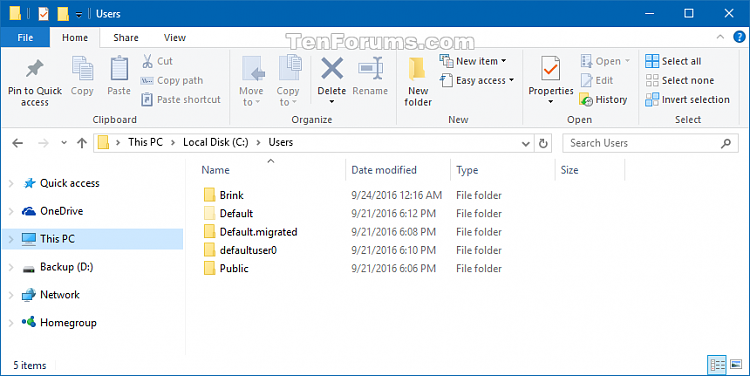This screenshot has height=376, width=750.
Task: Click the Paste clipboard icon
Action: click(x=119, y=69)
